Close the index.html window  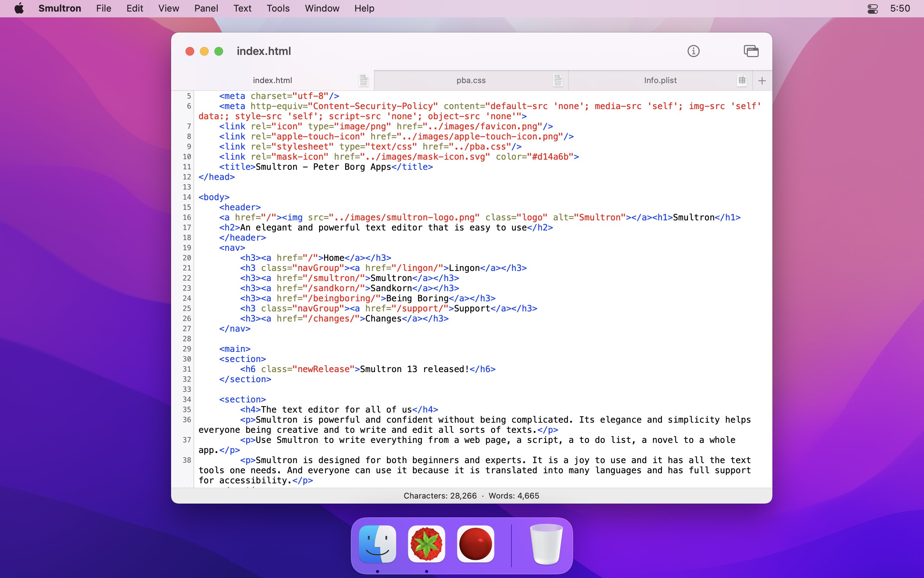(x=190, y=51)
